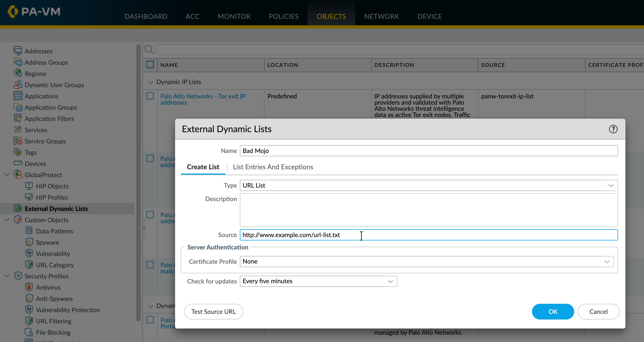Click the help question mark icon
The width and height of the screenshot is (644, 342).
click(613, 129)
